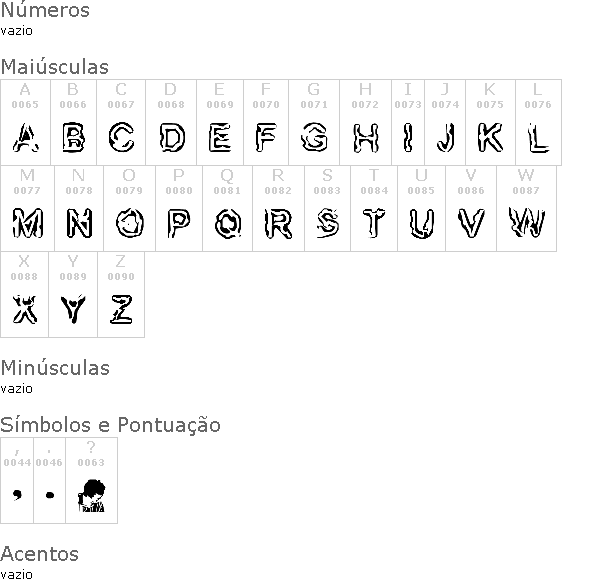Click the period glyph 0046

(x=50, y=480)
